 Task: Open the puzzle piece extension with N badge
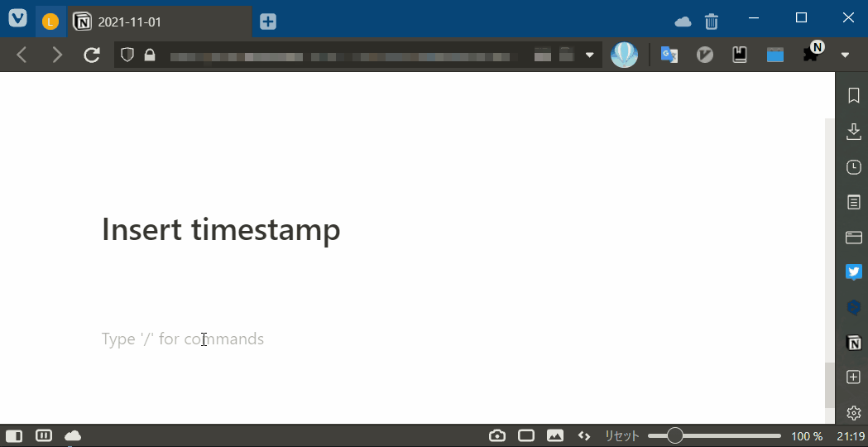point(813,53)
